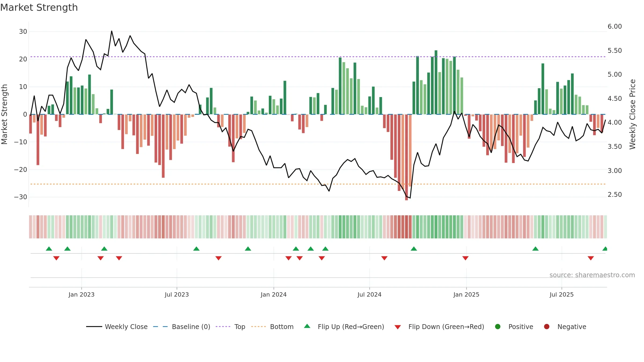644x362 pixels.
Task: Click the blue dashed Baseline sample in legend
Action: tap(160, 327)
